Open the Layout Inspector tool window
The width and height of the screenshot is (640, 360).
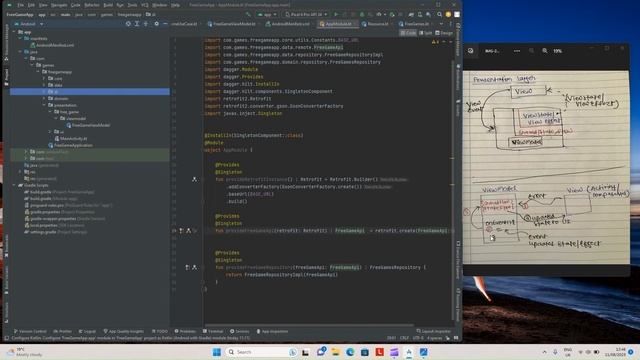(x=433, y=331)
